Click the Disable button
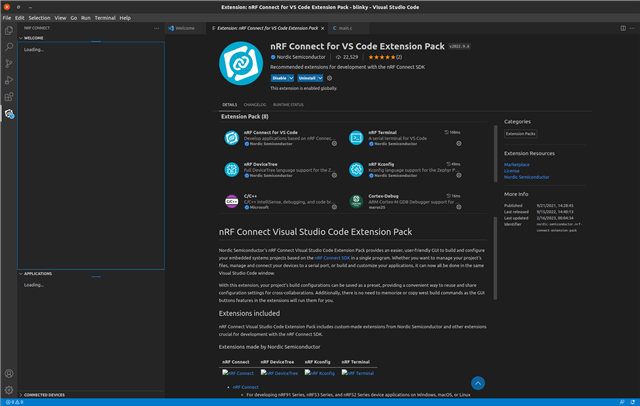 [x=279, y=78]
